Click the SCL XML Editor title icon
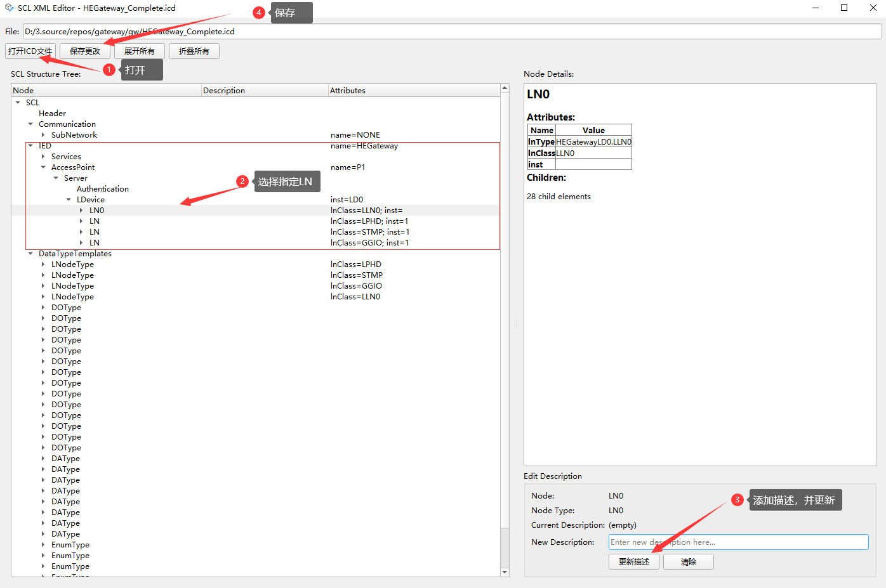This screenshot has width=886, height=588. [9, 8]
